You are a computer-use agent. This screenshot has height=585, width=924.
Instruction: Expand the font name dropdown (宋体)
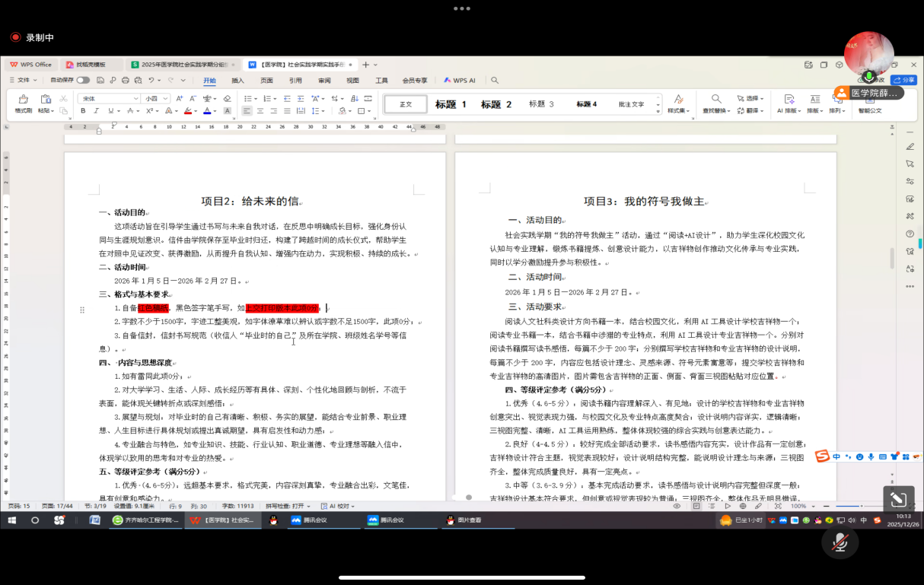136,99
